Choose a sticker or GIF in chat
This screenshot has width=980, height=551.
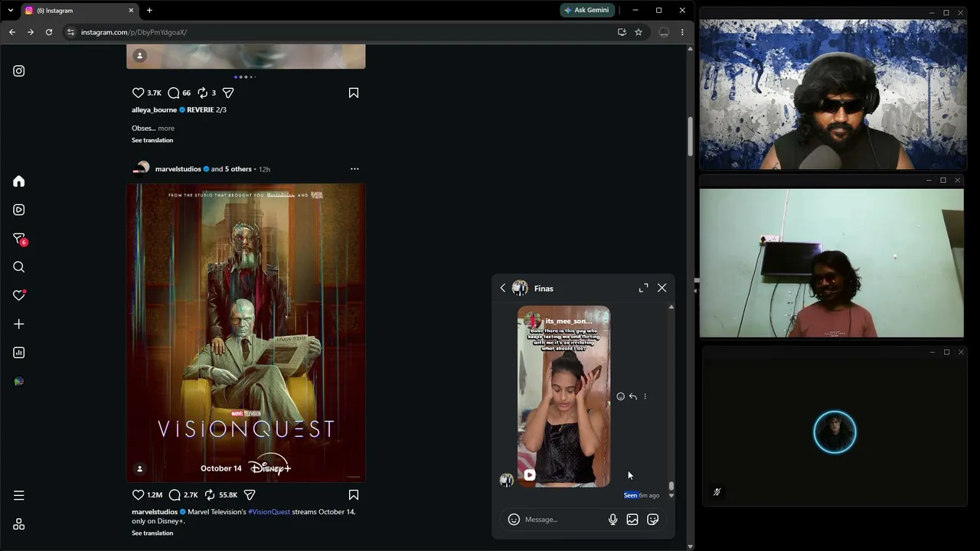653,520
